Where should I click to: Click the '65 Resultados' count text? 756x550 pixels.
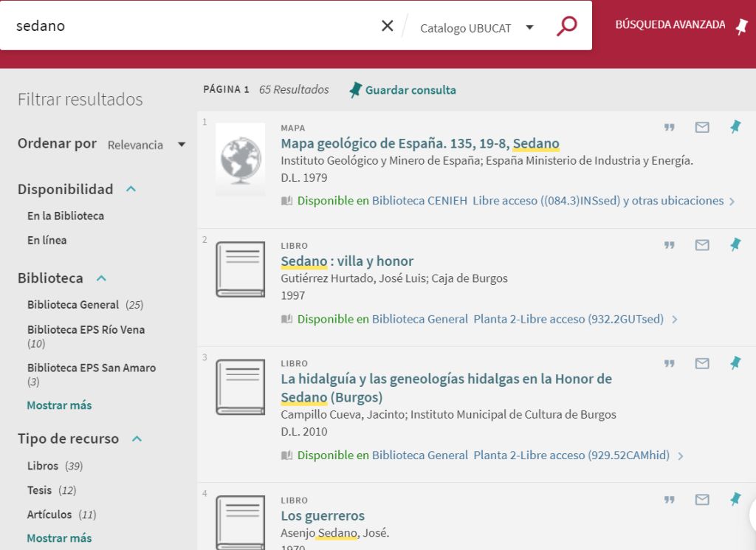(x=294, y=89)
